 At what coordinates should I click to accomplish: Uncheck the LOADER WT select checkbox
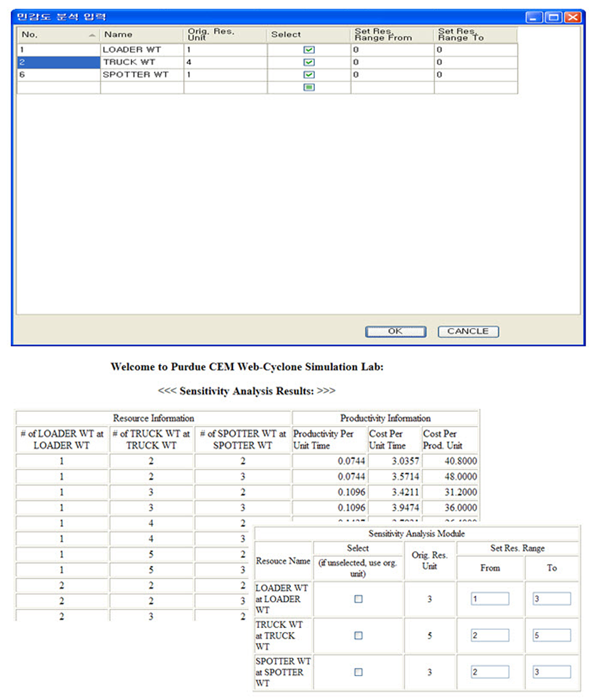309,50
